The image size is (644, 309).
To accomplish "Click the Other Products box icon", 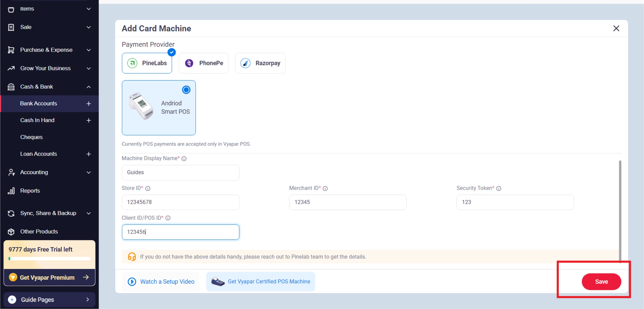I will [x=11, y=232].
